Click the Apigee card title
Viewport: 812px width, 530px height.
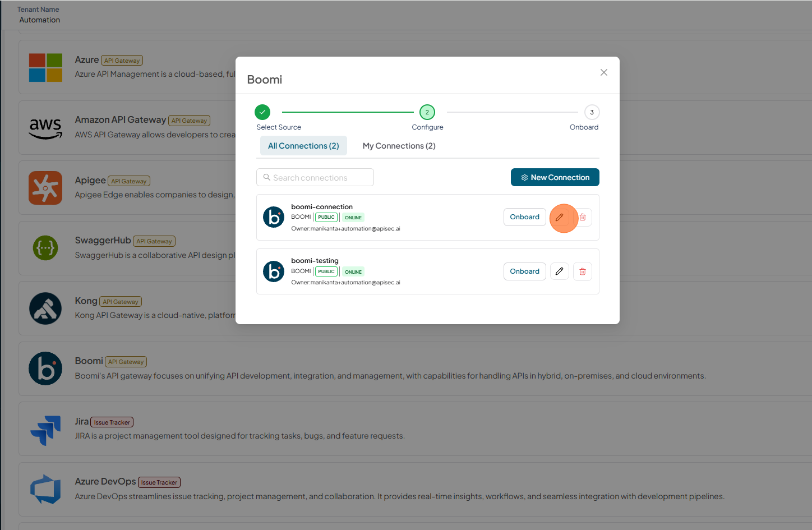pos(90,180)
